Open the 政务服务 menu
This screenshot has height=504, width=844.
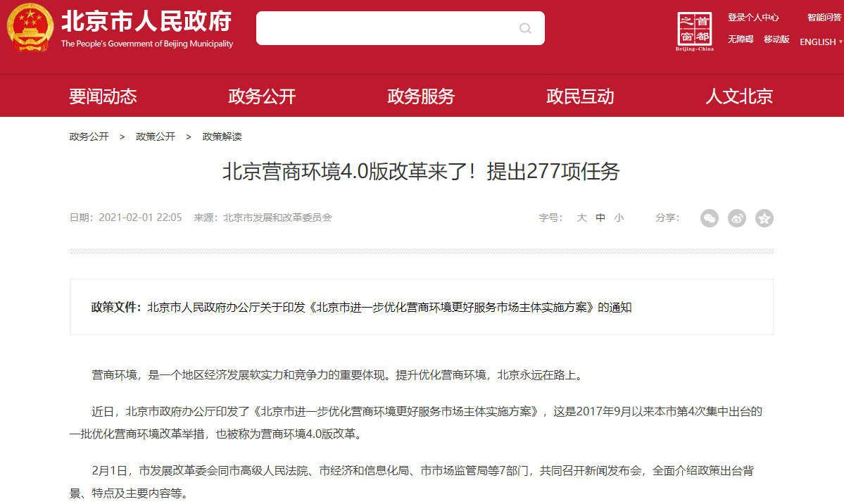coord(421,96)
